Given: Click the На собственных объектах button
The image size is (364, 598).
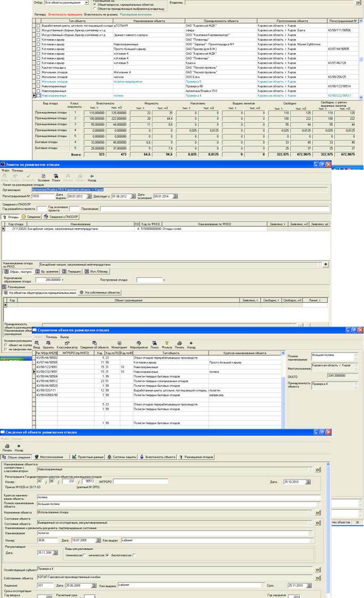Looking at the screenshot, I should (100, 292).
